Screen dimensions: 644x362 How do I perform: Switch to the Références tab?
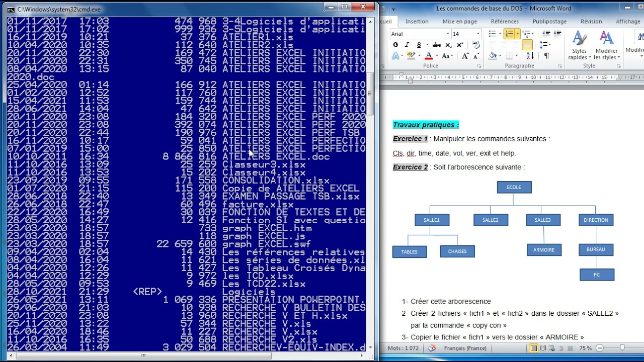505,22
